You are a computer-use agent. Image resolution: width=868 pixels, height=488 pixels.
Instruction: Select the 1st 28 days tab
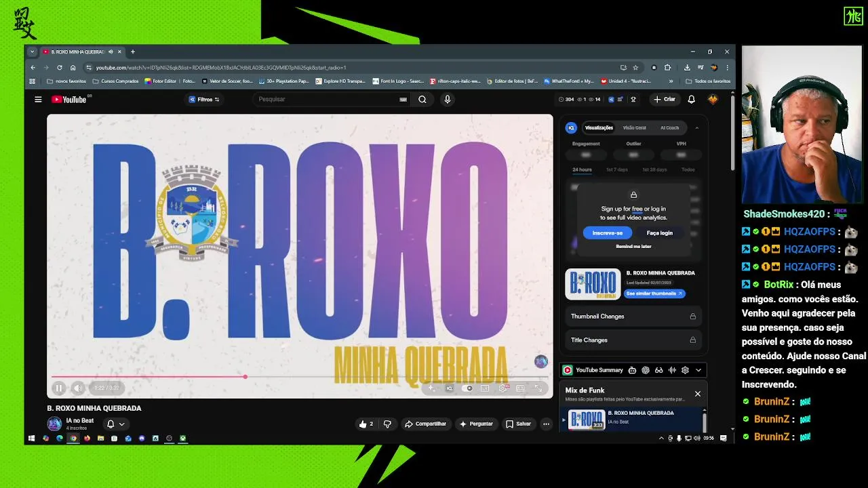pyautogui.click(x=654, y=169)
